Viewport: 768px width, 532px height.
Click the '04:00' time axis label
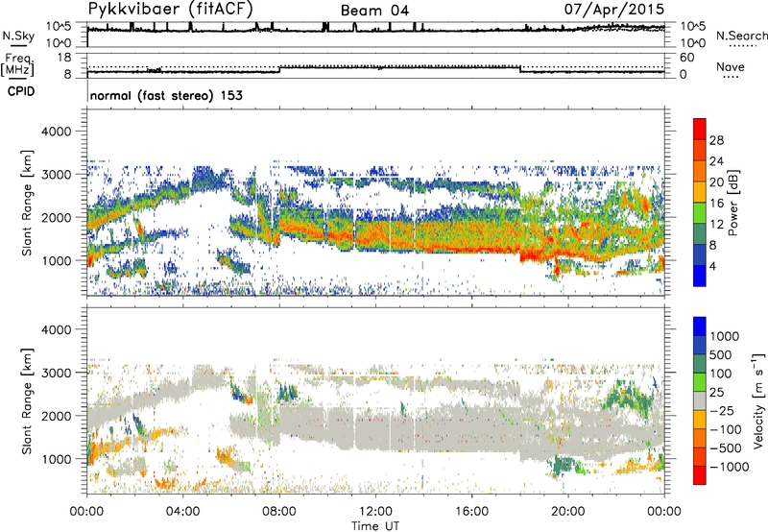tap(182, 512)
